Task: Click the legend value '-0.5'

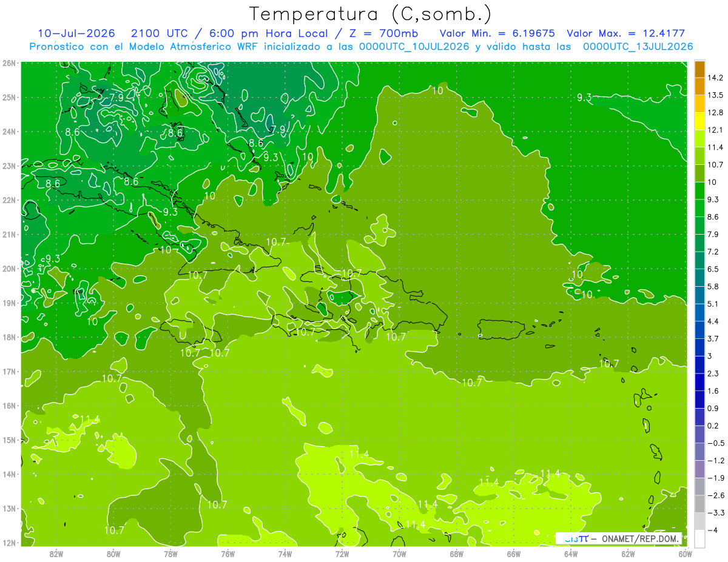Action: (x=715, y=443)
